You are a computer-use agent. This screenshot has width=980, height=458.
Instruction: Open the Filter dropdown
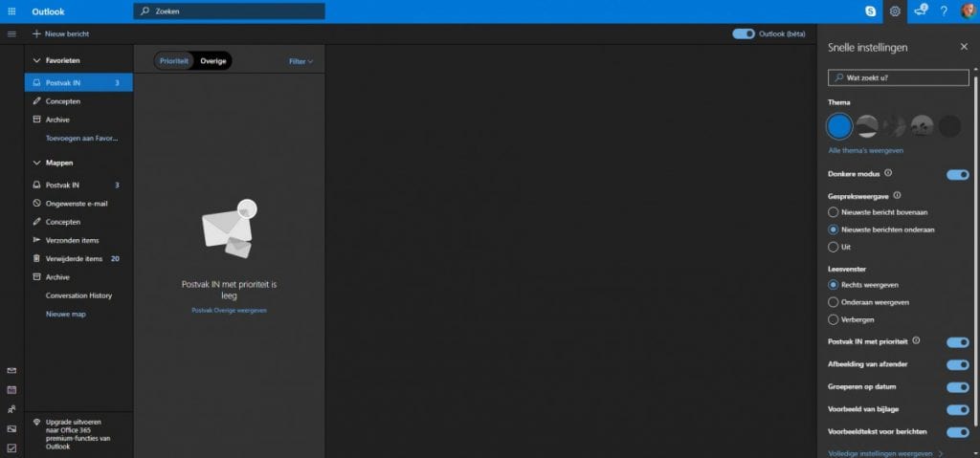[x=301, y=61]
